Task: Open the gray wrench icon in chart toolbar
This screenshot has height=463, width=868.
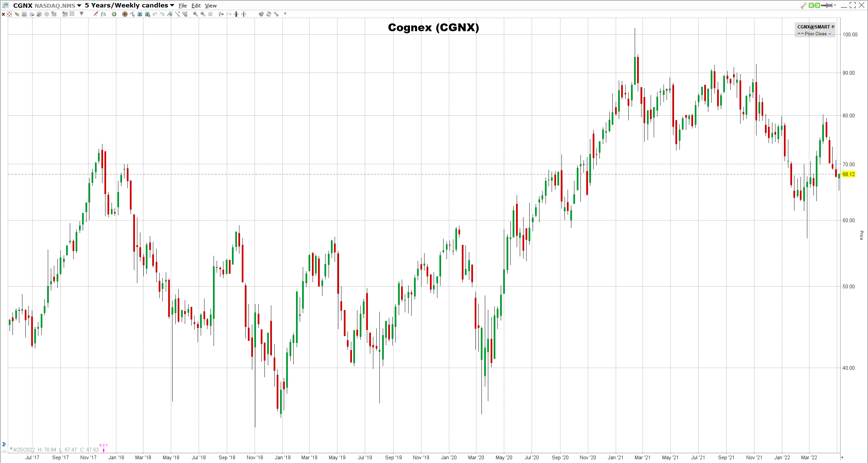Action: (x=276, y=14)
